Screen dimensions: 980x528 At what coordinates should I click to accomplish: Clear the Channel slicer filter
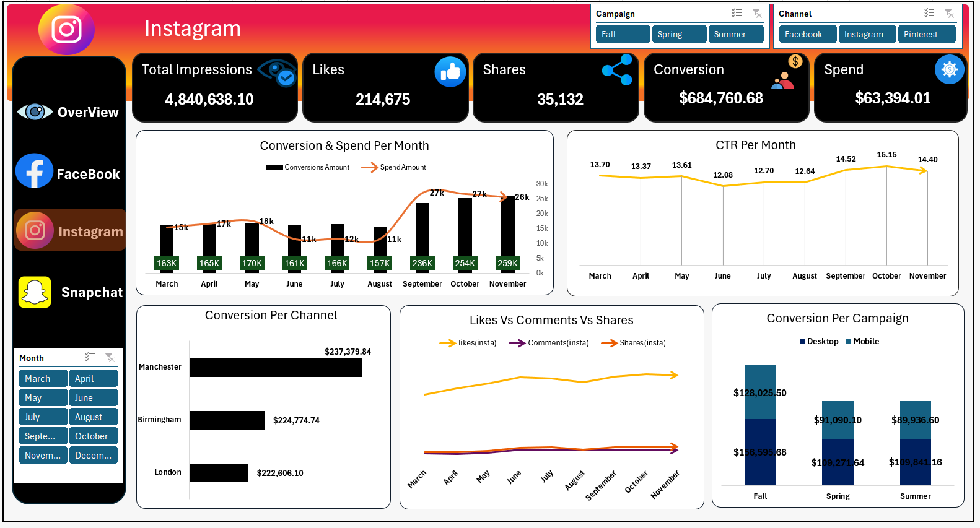click(x=949, y=13)
